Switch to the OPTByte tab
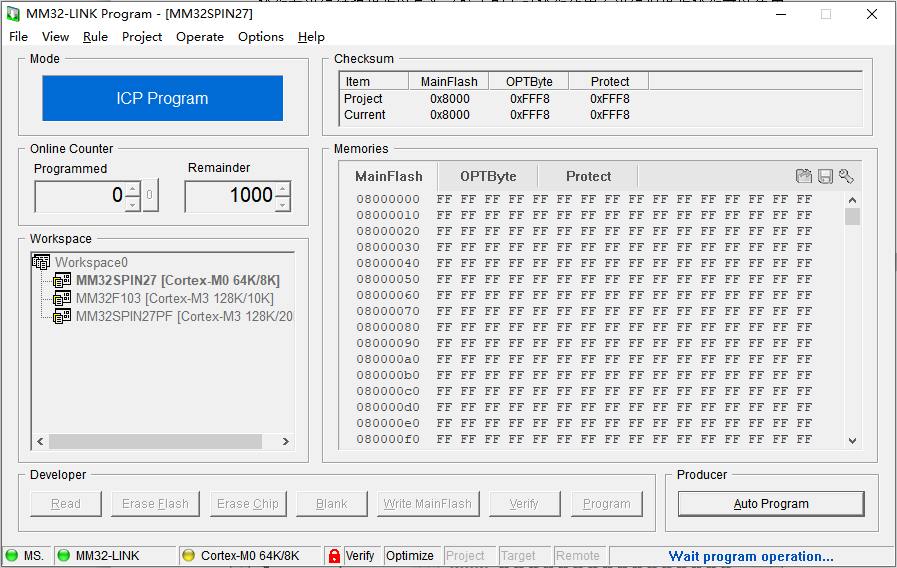 [x=488, y=176]
